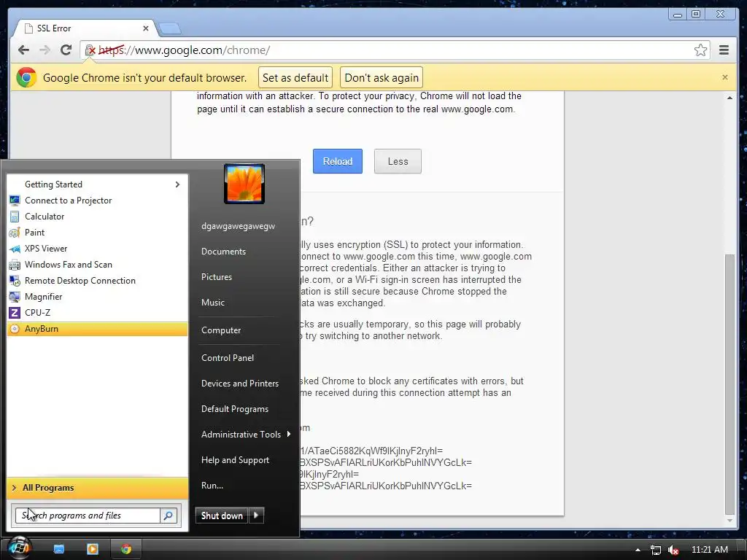Click the scrollbar down arrow

pos(729,521)
